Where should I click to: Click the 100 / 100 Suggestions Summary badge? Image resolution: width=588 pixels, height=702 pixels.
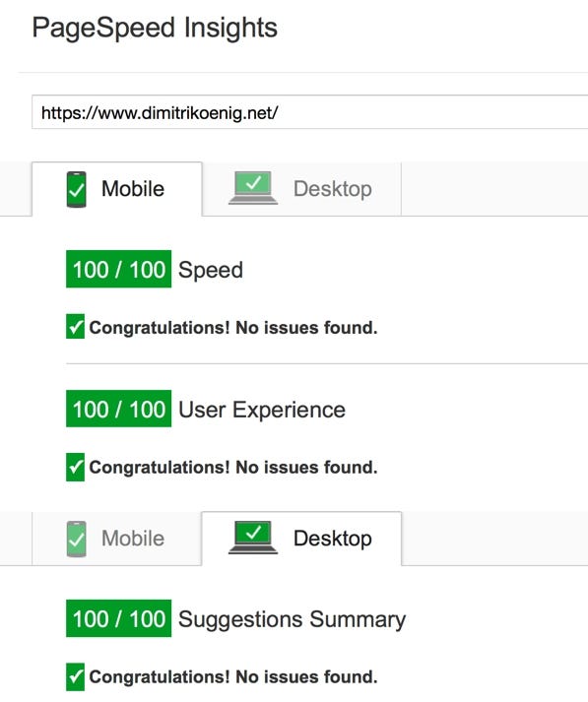pos(118,618)
